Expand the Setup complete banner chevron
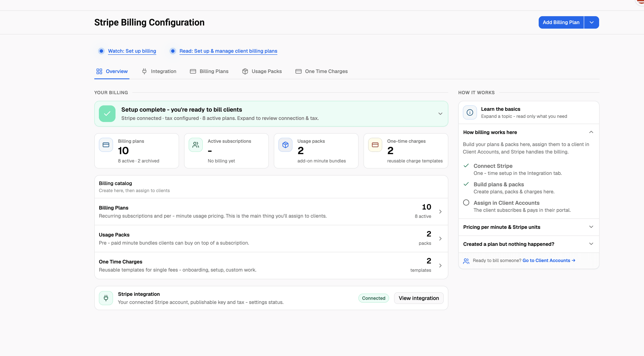 pos(440,114)
